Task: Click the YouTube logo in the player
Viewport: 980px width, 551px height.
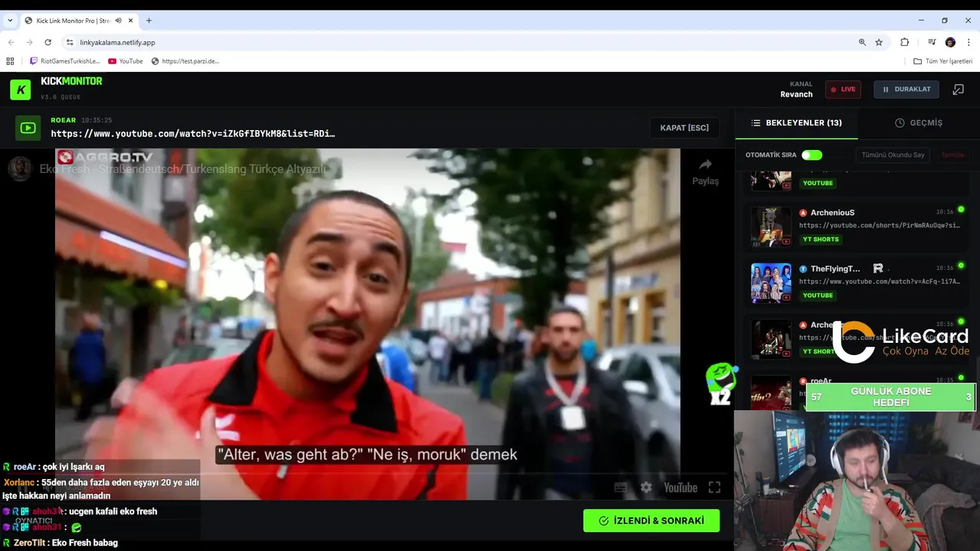Action: coord(680,487)
